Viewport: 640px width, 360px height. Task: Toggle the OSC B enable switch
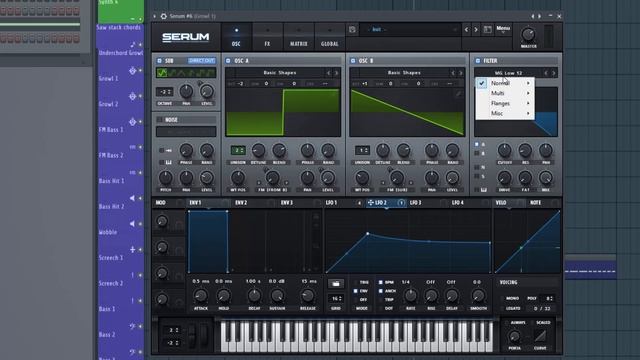[353, 61]
